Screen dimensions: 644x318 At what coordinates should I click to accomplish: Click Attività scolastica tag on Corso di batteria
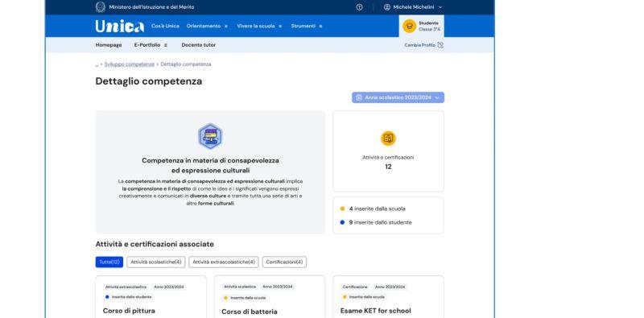(240, 287)
